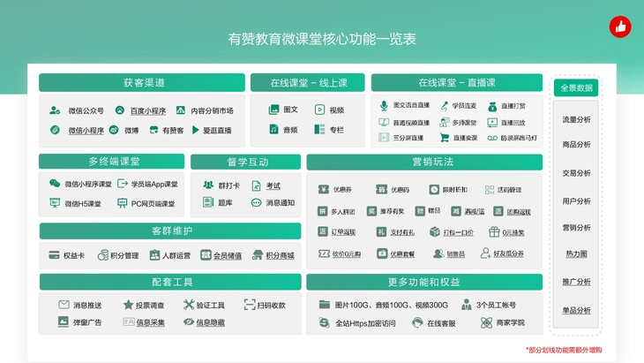Click the 流量分析 text

[x=576, y=119]
